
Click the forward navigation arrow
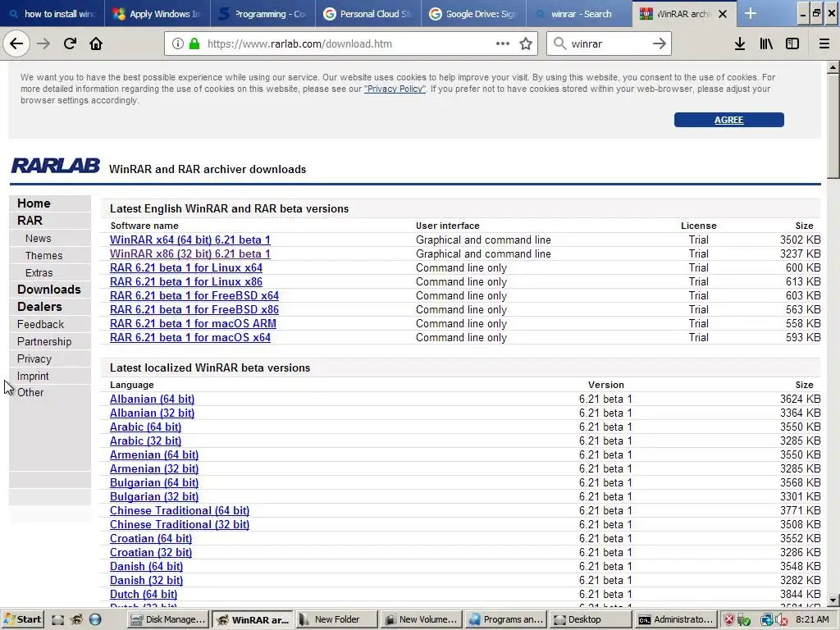[x=43, y=43]
